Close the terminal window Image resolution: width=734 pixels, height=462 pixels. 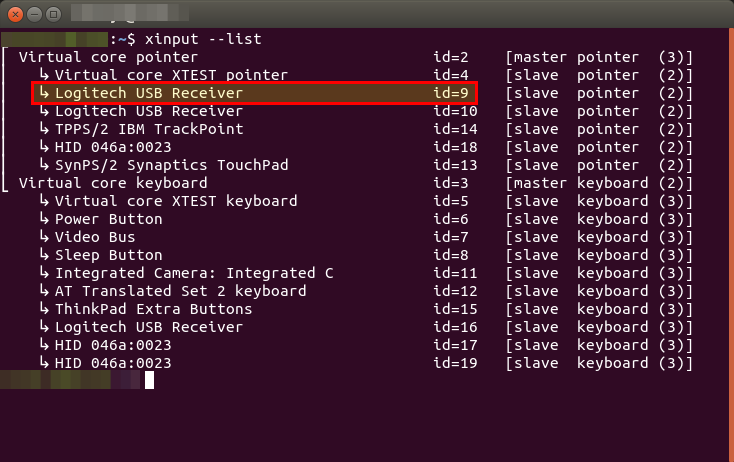(x=16, y=15)
